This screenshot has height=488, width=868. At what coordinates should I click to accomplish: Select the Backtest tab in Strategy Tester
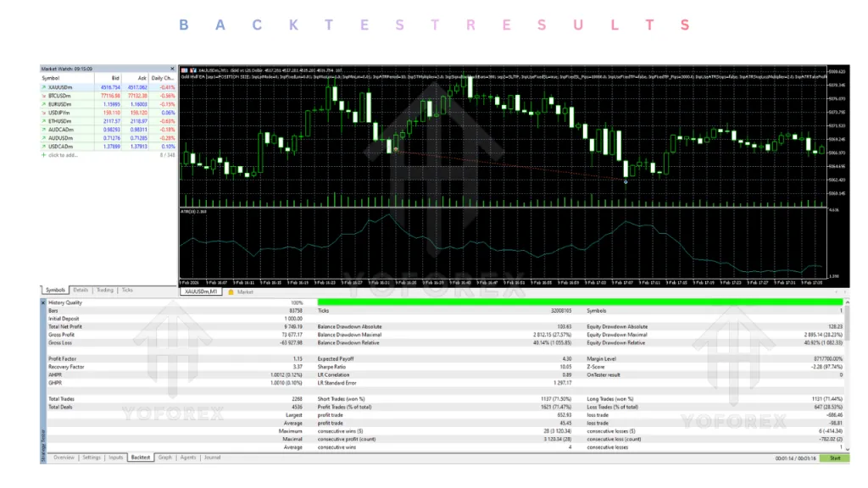click(x=141, y=457)
